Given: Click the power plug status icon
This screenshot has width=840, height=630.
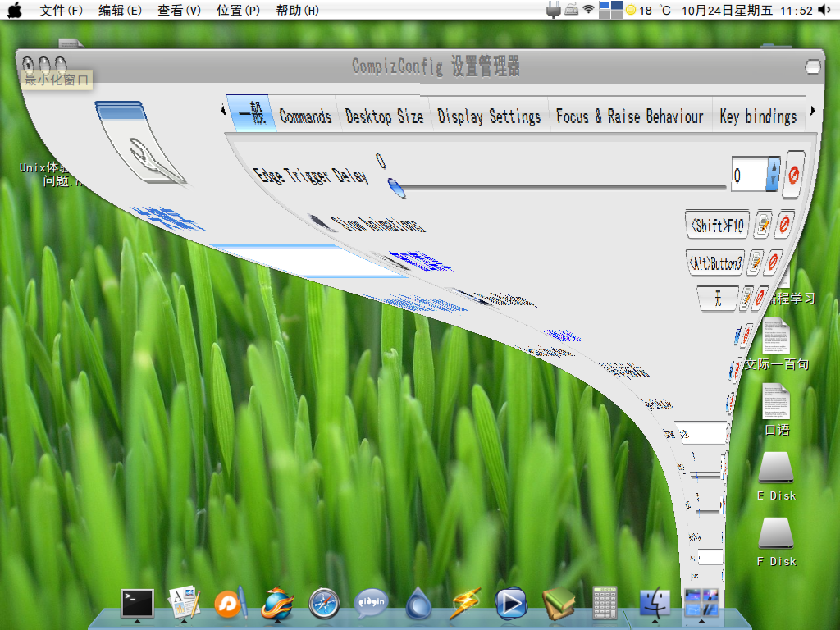Looking at the screenshot, I should [x=553, y=10].
